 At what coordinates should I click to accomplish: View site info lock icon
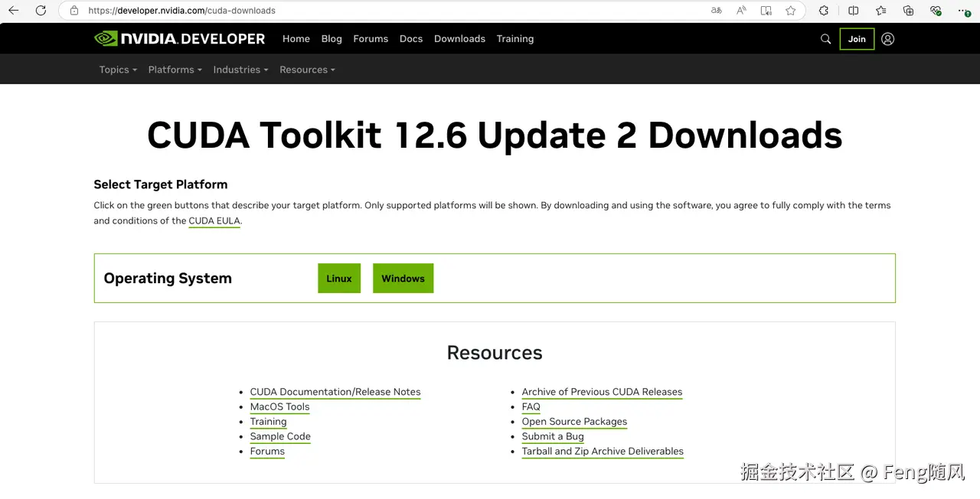pyautogui.click(x=74, y=11)
